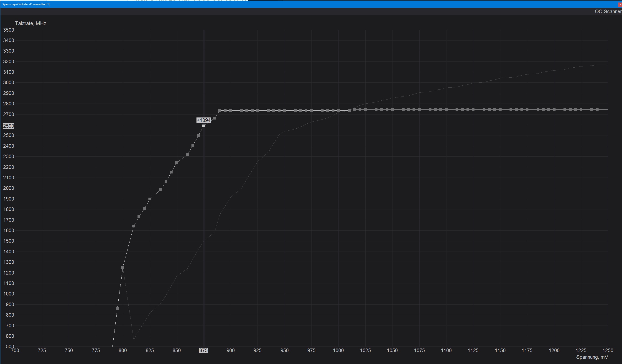Viewport: 622px width, 364px height.
Task: Click curve point at 840 mV near 2060 MHz
Action: coord(166,182)
